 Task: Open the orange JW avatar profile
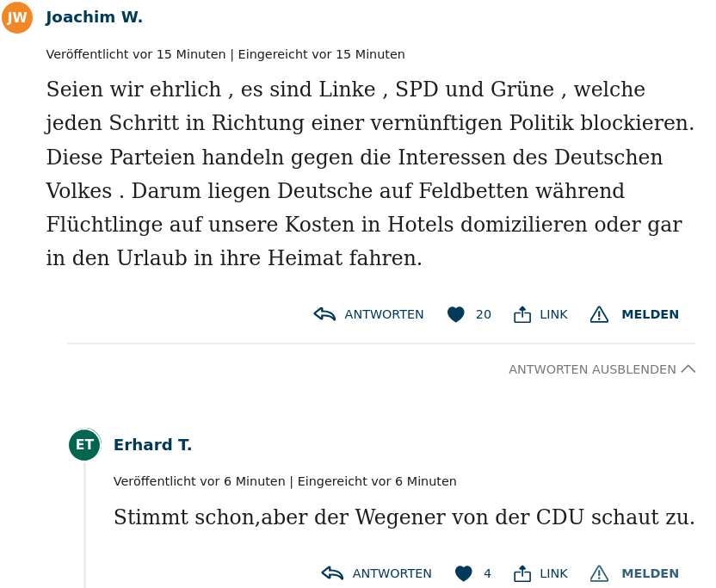(x=17, y=17)
